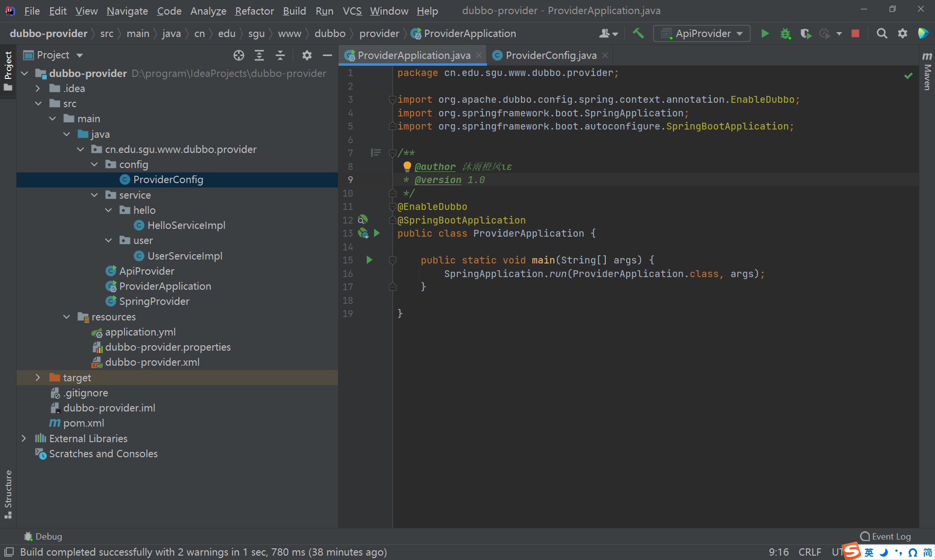Viewport: 935px width, 560px height.
Task: Close the ProviderApplication.java tab
Action: [x=479, y=56]
